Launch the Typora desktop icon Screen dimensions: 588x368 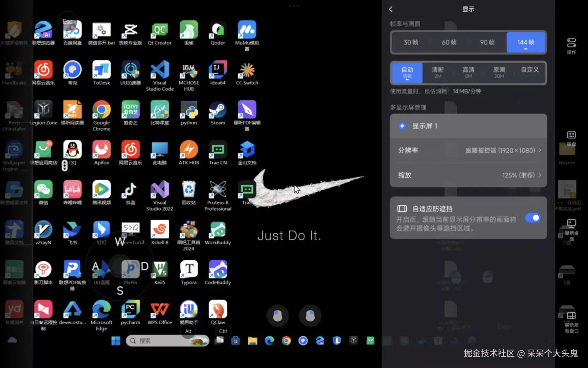click(189, 273)
